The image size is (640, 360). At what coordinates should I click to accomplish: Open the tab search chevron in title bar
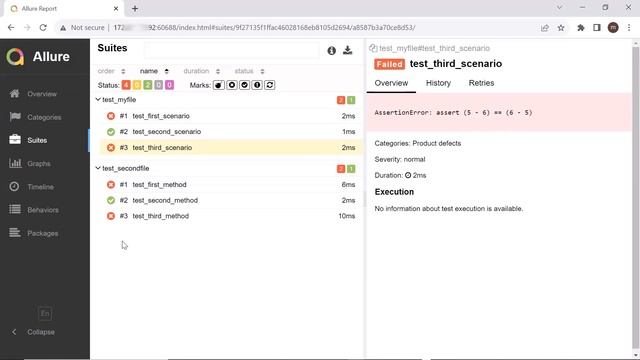click(x=560, y=7)
